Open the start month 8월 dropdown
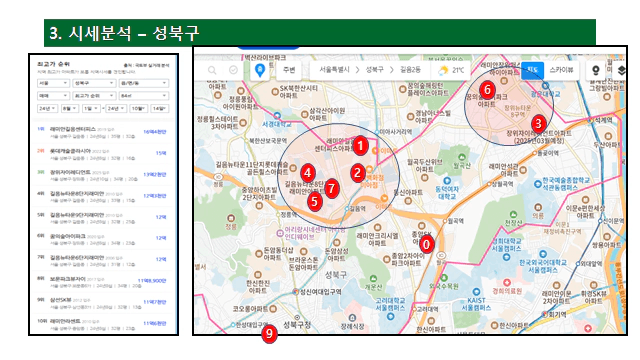Screen dimensions: 640x360 point(69,109)
